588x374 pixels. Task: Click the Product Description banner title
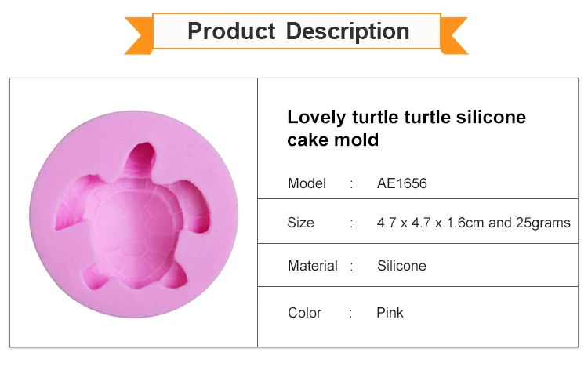click(x=298, y=31)
